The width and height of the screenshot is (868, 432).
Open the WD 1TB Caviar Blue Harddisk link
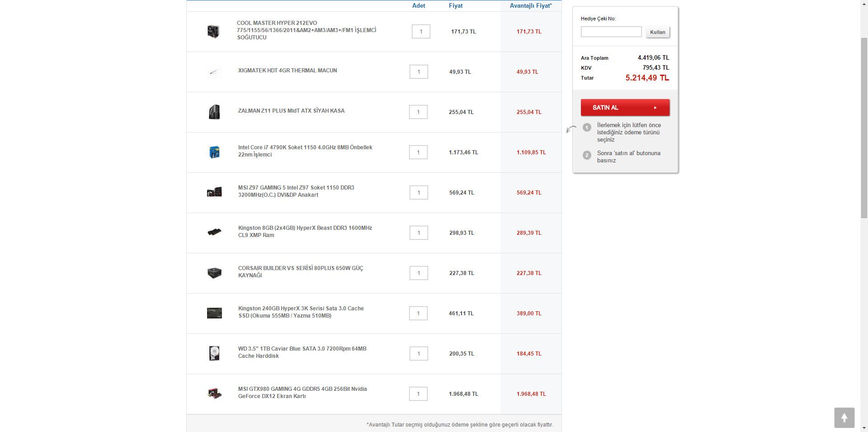pos(302,352)
